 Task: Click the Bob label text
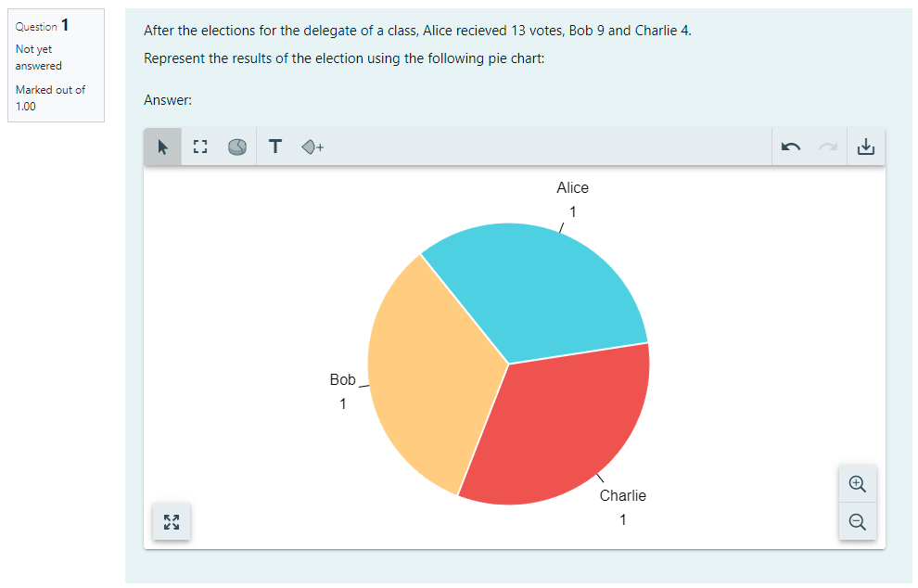(x=342, y=380)
